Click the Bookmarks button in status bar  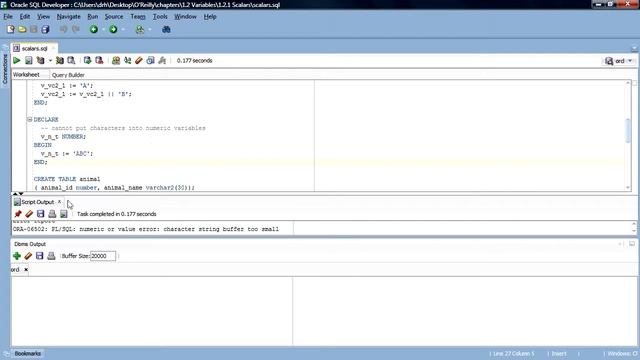coord(27,353)
